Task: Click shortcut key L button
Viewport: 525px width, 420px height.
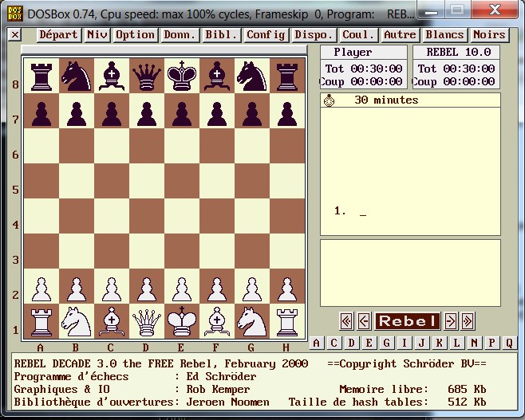Action: (x=456, y=343)
